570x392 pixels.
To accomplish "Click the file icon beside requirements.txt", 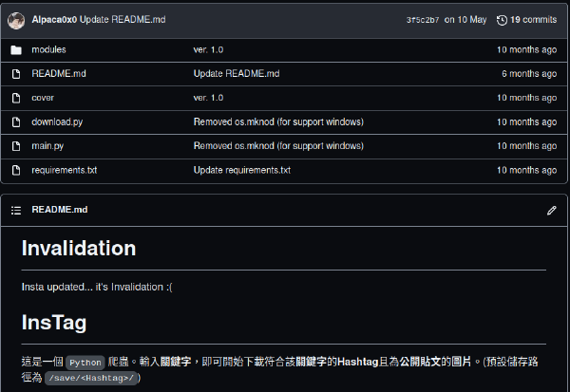I will pos(16,170).
